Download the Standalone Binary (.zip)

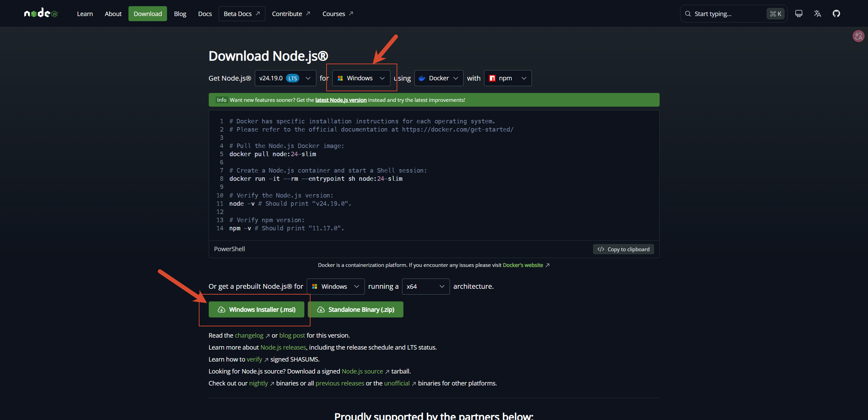[355, 310]
